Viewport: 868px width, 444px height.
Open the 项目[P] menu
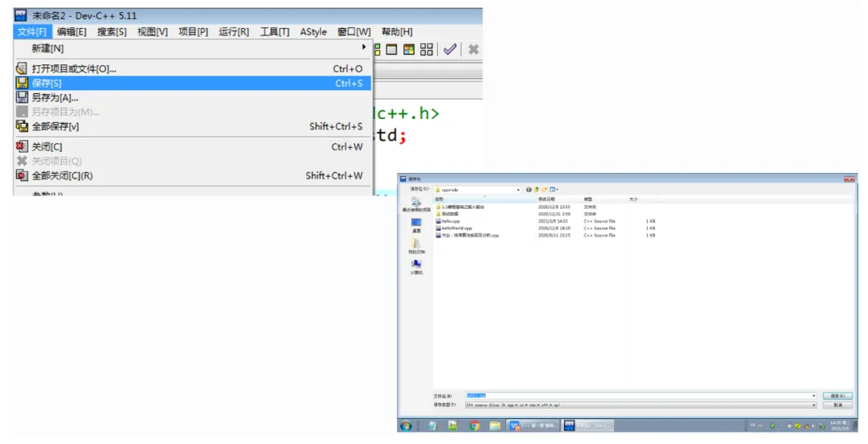point(193,31)
